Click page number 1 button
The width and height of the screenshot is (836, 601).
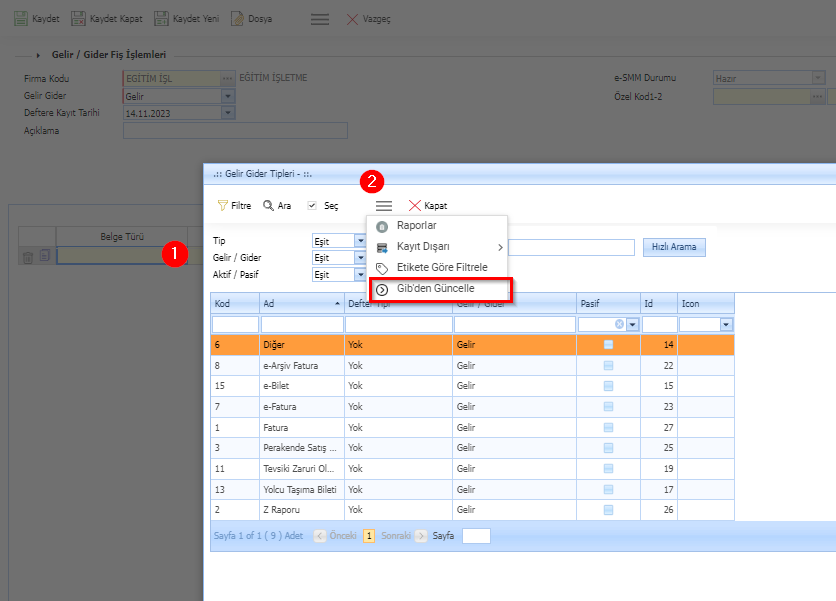[369, 535]
